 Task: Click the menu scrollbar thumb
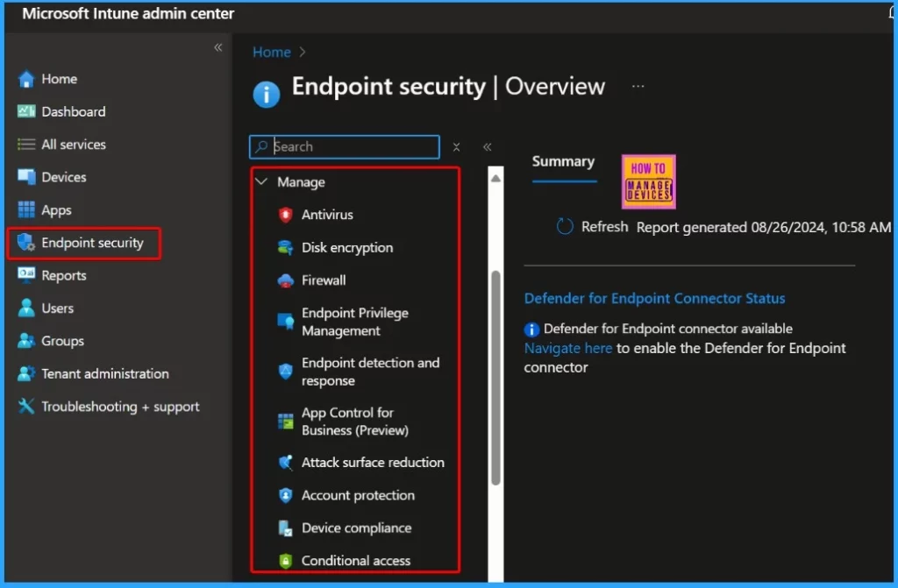496,378
